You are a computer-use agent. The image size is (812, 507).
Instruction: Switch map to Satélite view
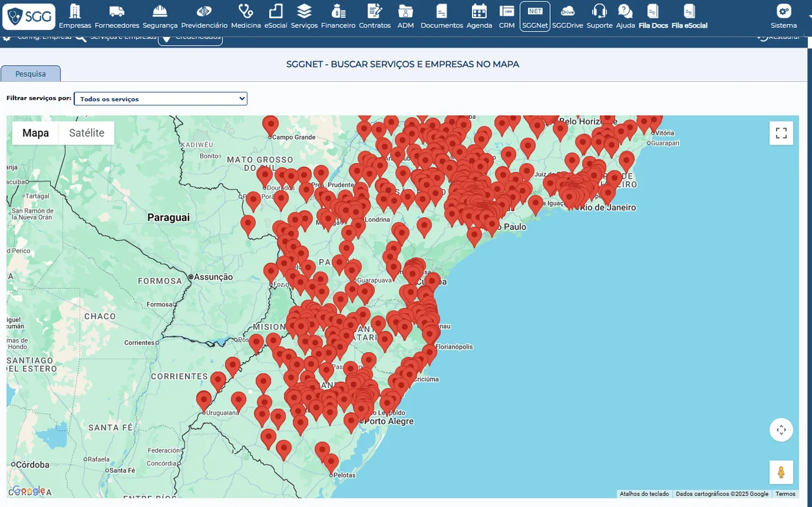point(87,133)
